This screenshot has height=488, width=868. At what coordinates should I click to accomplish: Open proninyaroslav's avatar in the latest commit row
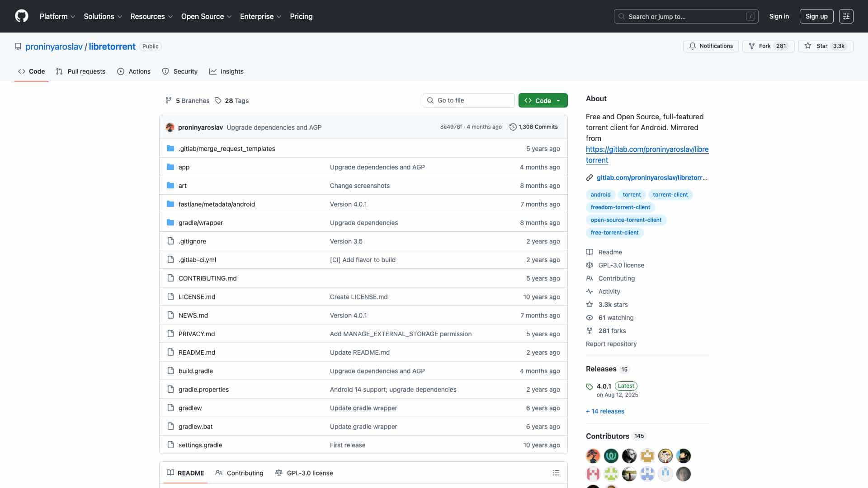170,127
